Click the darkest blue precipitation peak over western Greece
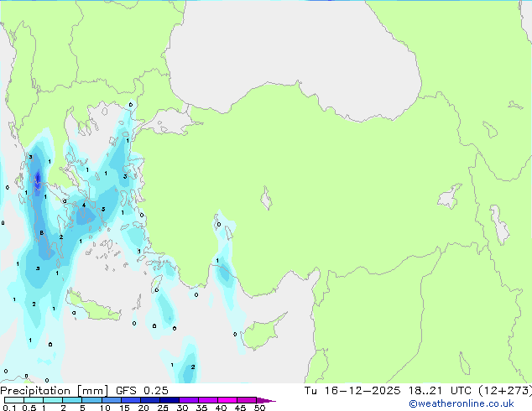This screenshot has width=532, height=411. pyautogui.click(x=38, y=179)
